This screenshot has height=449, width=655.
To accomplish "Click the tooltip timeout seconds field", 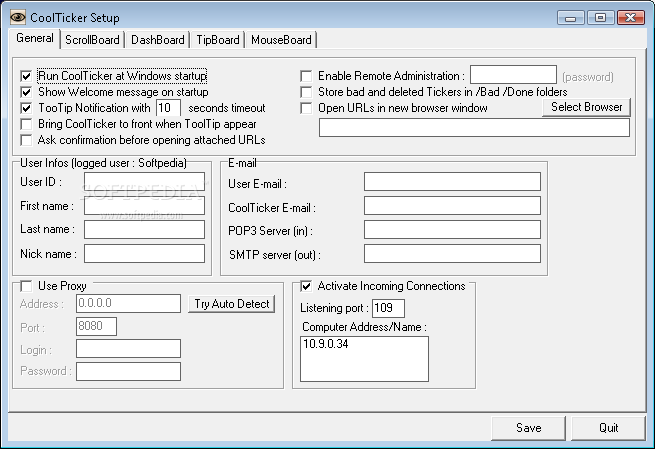I will coord(168,108).
